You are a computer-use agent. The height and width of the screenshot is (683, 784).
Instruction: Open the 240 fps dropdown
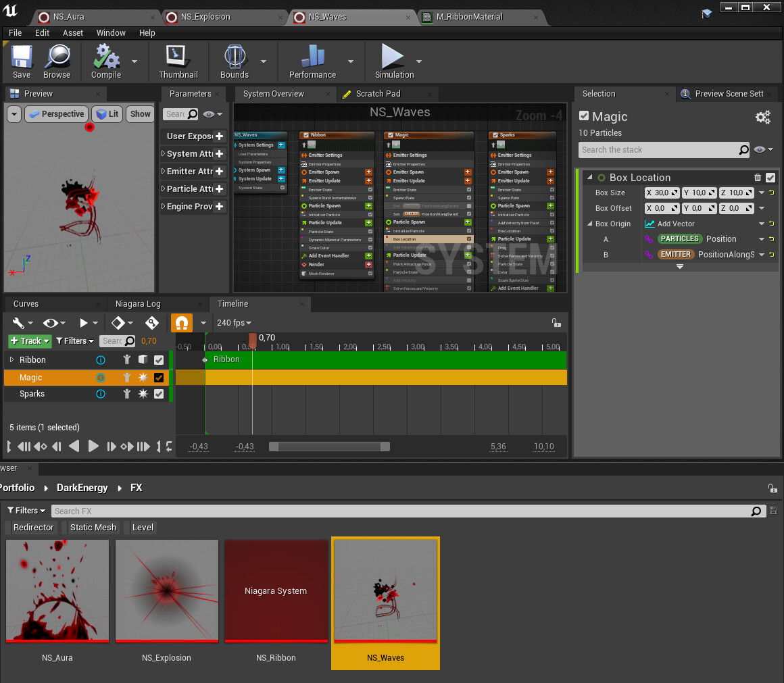233,323
